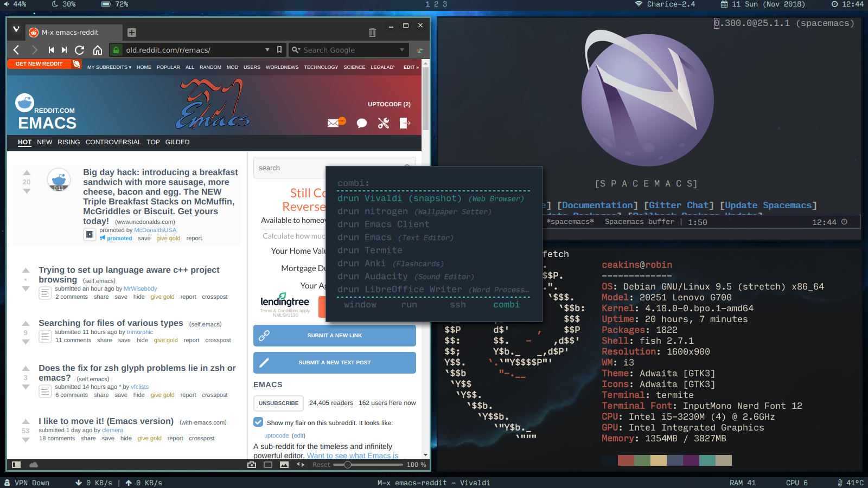868x488 pixels.
Task: Expand text preview for 'Searching for files' post
Action: (x=45, y=336)
